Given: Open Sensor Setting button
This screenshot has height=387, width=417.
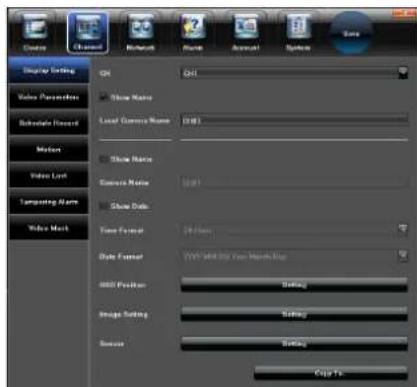Looking at the screenshot, I should click(x=294, y=343).
